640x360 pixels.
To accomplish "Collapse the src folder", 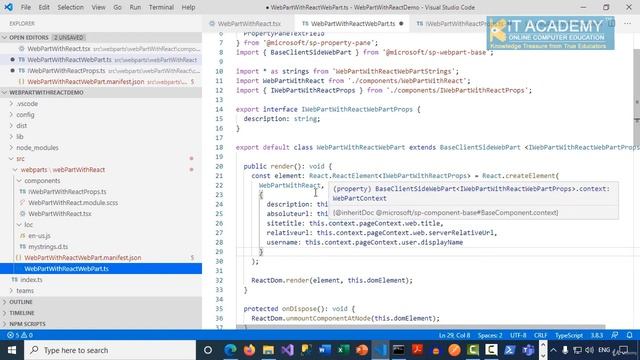I will (11, 159).
